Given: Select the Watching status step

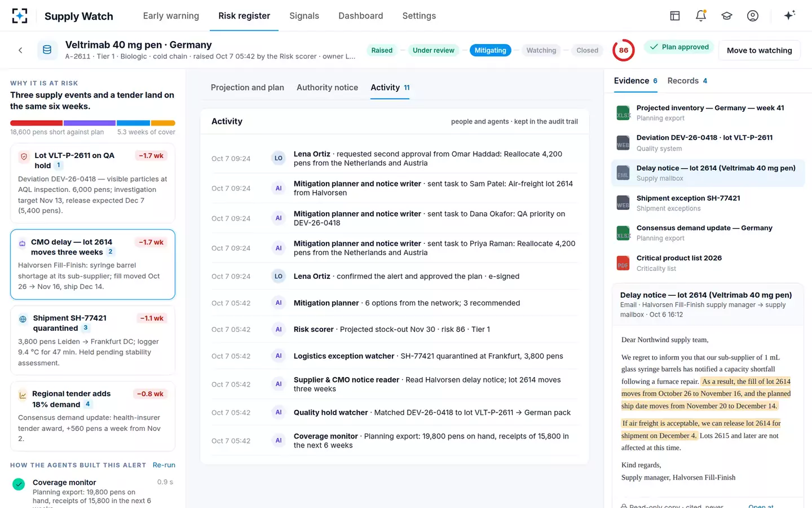Looking at the screenshot, I should pos(541,50).
